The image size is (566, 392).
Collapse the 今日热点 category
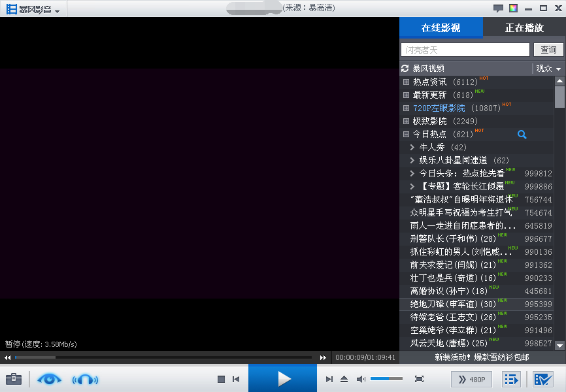(x=406, y=134)
